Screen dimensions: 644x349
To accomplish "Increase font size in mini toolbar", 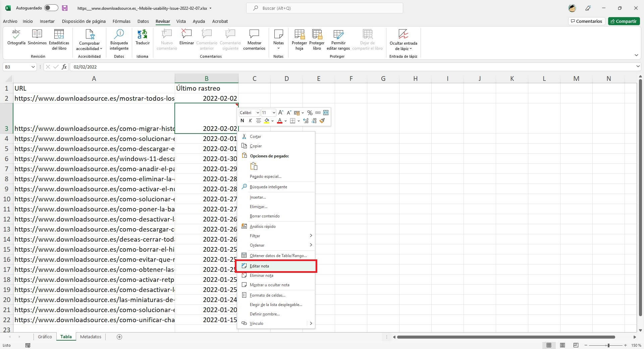I will (281, 112).
